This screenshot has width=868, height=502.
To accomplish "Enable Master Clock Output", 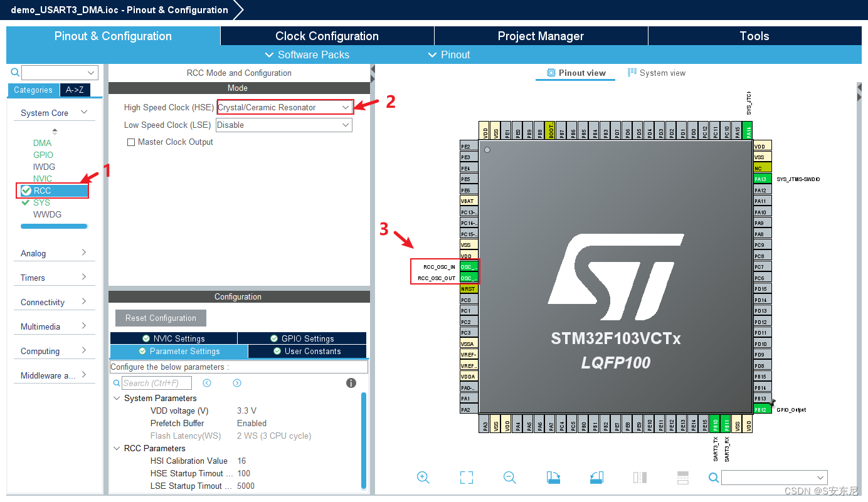I will [131, 142].
